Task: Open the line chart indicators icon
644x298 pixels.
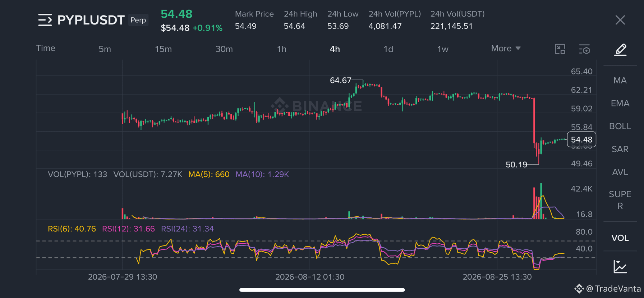Action: (x=620, y=267)
